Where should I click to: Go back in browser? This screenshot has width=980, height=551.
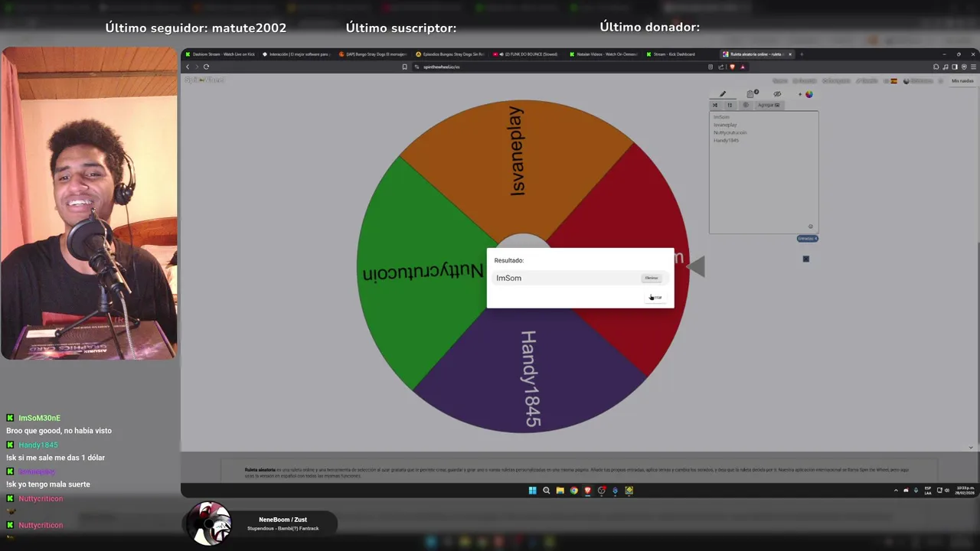[188, 67]
